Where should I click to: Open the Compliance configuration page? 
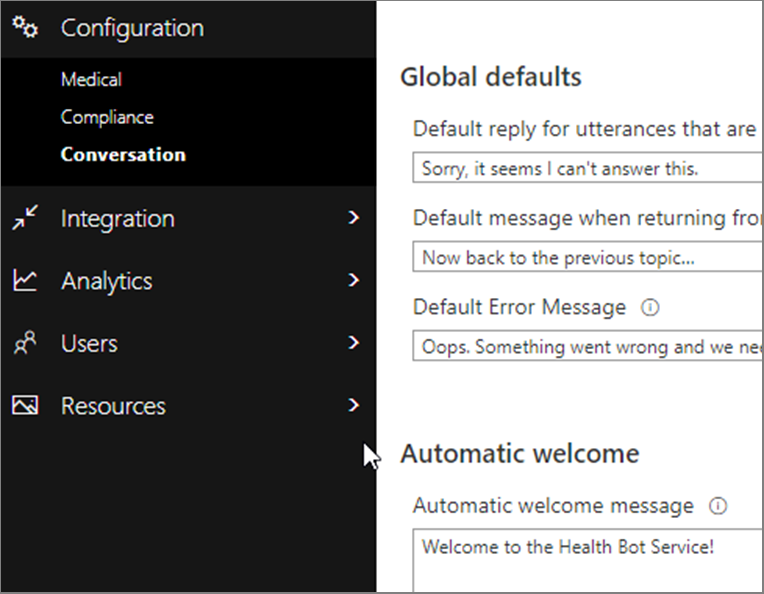[x=107, y=117]
